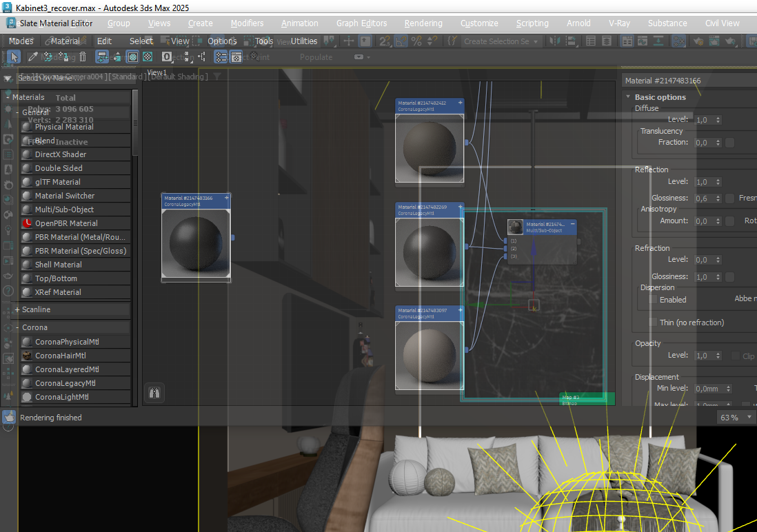Viewport: 757px width, 532px height.
Task: Toggle Spinner Snap in main toolbar
Action: 432,41
